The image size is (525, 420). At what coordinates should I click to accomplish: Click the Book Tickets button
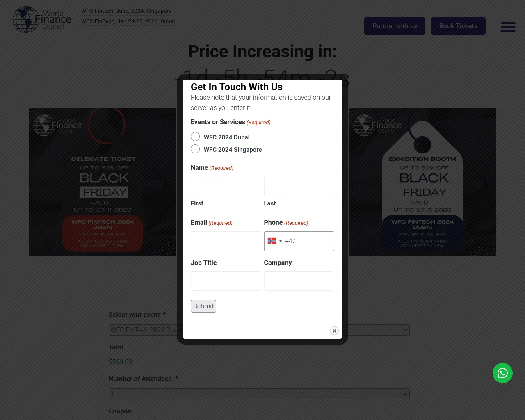click(x=458, y=26)
